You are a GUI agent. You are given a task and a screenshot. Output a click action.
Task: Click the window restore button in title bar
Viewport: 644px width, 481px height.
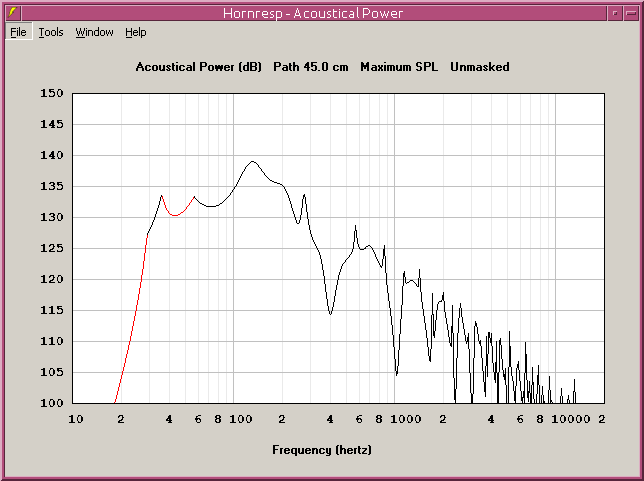[x=615, y=13]
